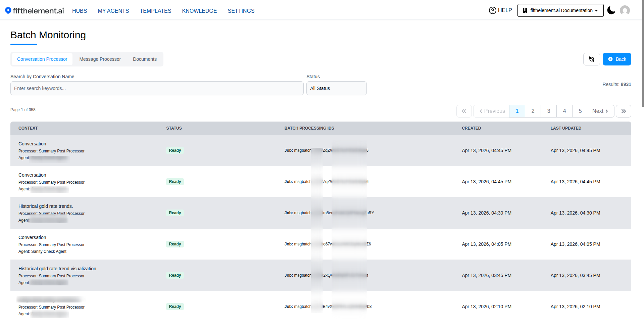
Task: Click the blue Back button
Action: click(617, 59)
